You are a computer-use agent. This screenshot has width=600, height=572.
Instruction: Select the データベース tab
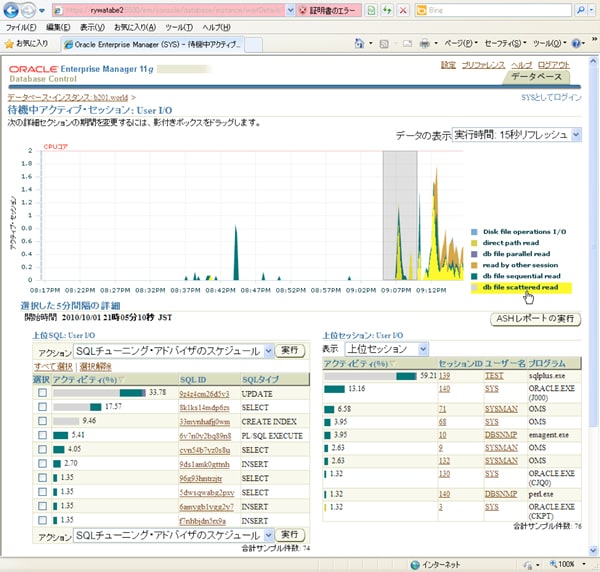coord(536,76)
